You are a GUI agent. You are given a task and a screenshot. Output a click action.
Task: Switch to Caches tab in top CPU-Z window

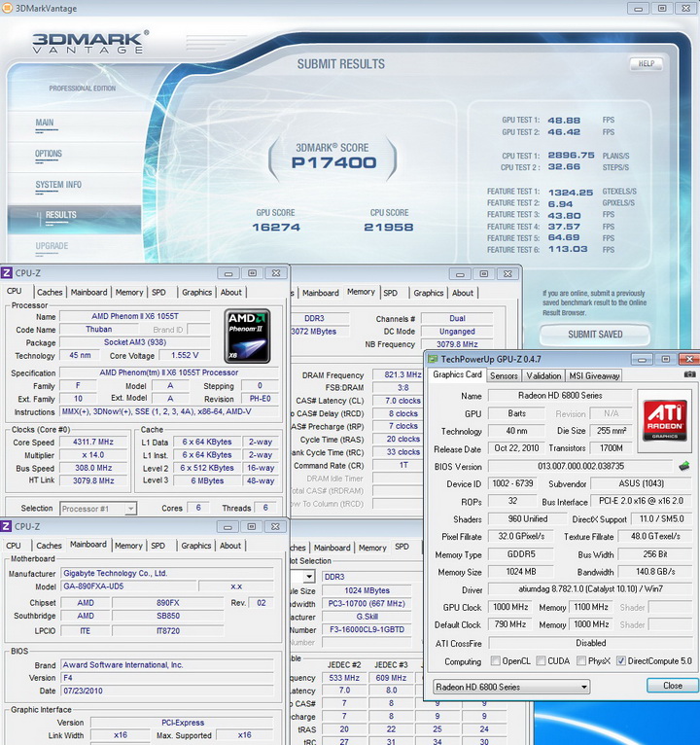[x=50, y=292]
